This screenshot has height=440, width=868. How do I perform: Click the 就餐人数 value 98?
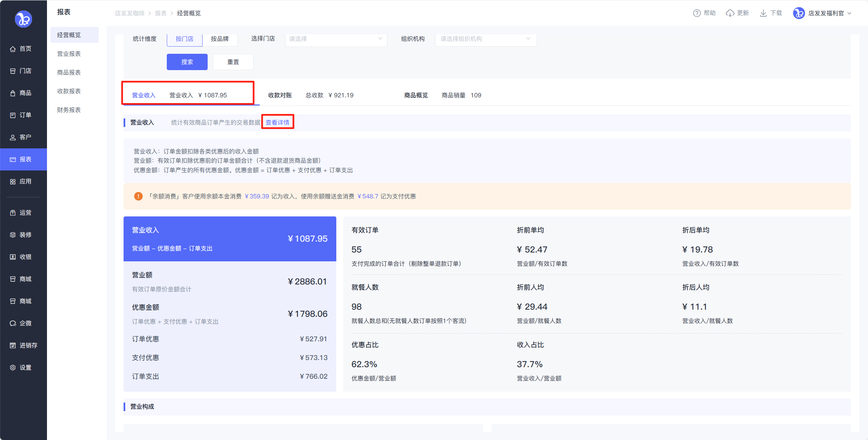356,307
